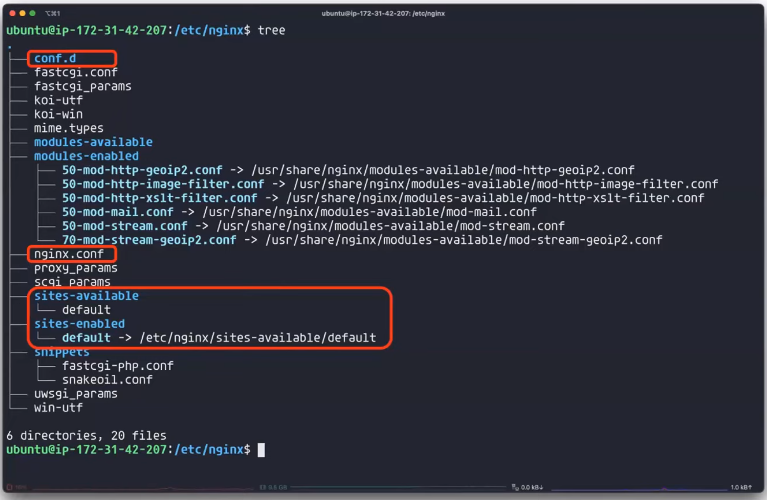Image resolution: width=767 pixels, height=500 pixels.
Task: Click the snippets directory name
Action: (62, 353)
